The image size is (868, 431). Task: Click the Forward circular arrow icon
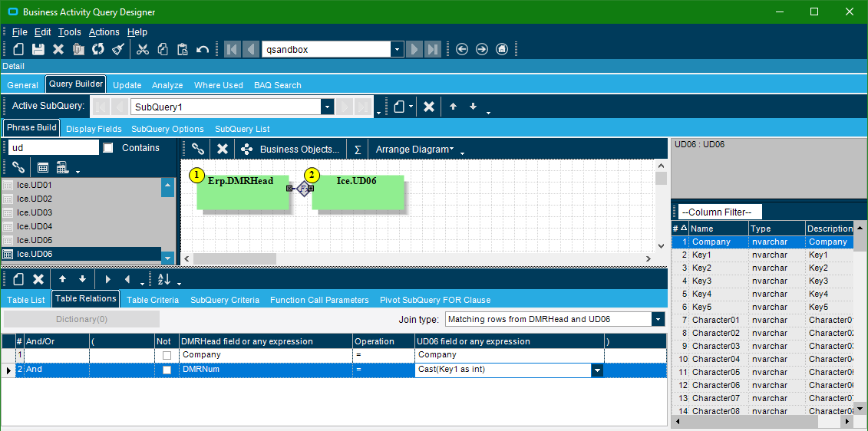point(482,49)
